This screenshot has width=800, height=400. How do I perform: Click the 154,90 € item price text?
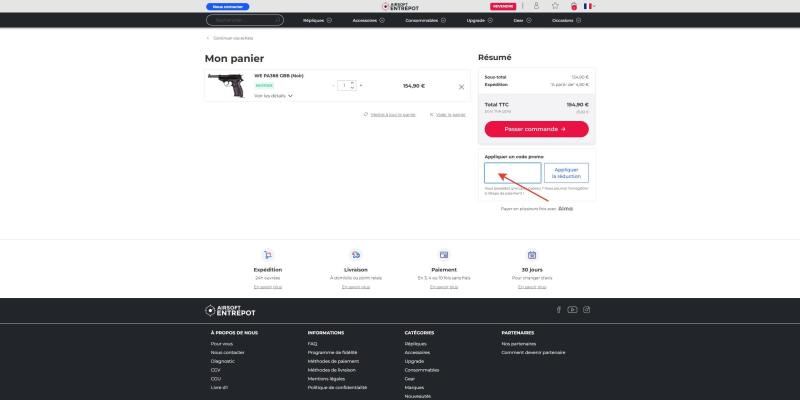[414, 86]
